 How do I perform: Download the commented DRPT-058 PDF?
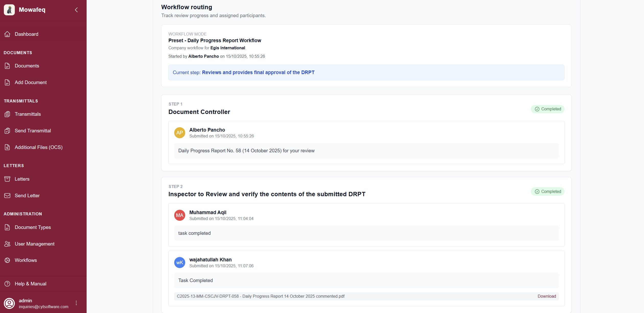(547, 296)
